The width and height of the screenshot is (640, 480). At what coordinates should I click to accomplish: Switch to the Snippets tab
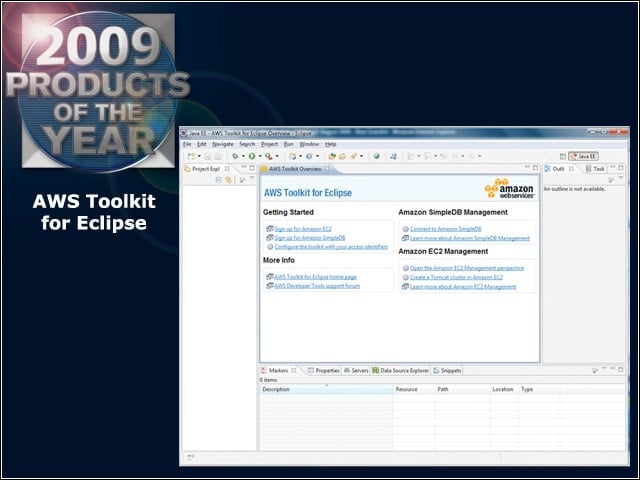click(447, 371)
